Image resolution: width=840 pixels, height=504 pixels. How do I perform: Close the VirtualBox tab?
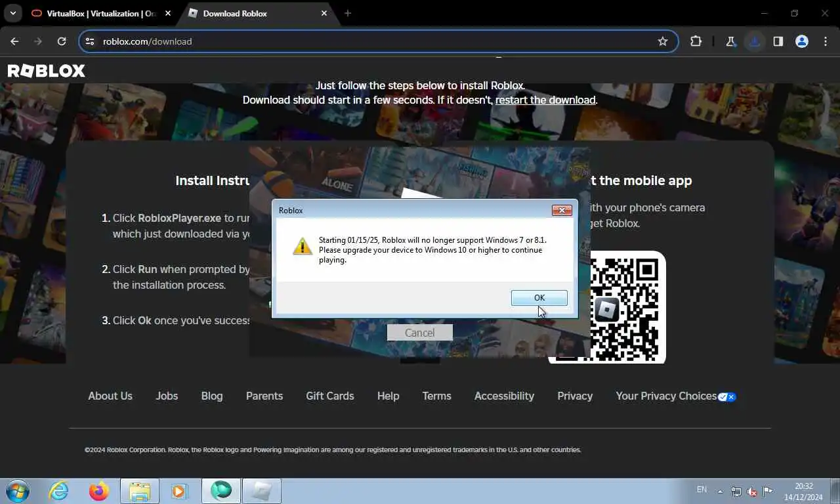click(168, 13)
